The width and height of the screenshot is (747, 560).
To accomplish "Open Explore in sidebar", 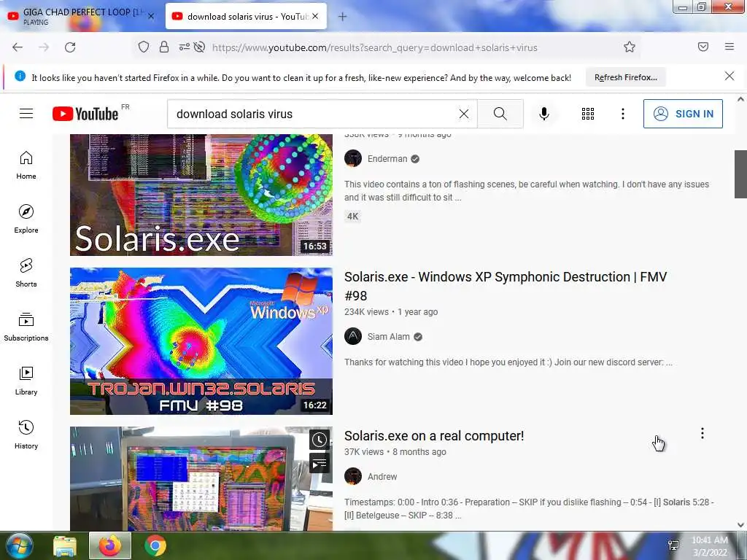I will (26, 219).
